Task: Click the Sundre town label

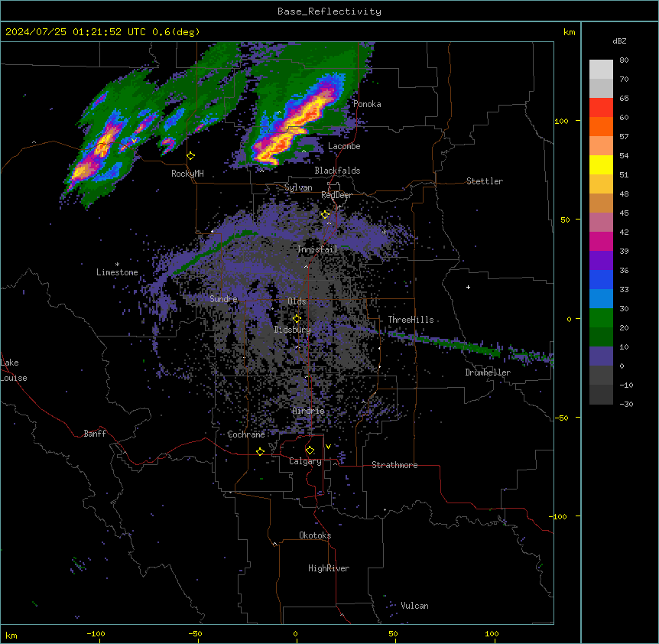Action: coord(223,299)
